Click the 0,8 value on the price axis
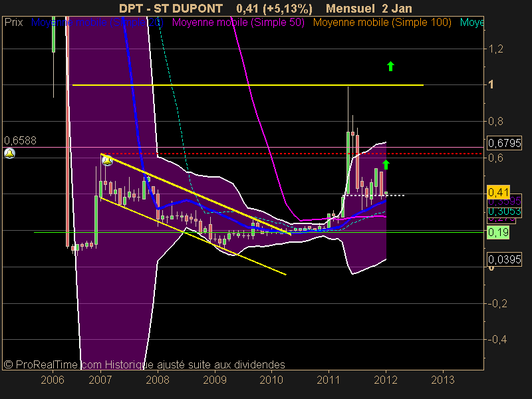 pyautogui.click(x=495, y=121)
